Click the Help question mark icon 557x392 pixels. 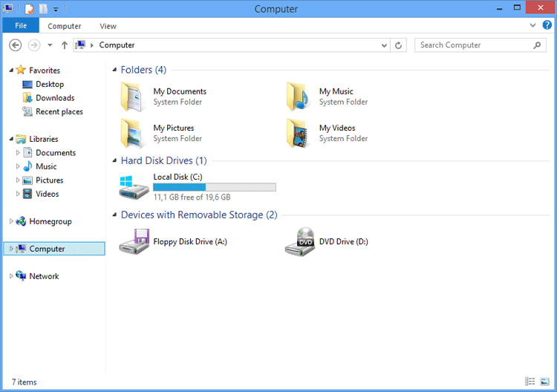click(547, 25)
